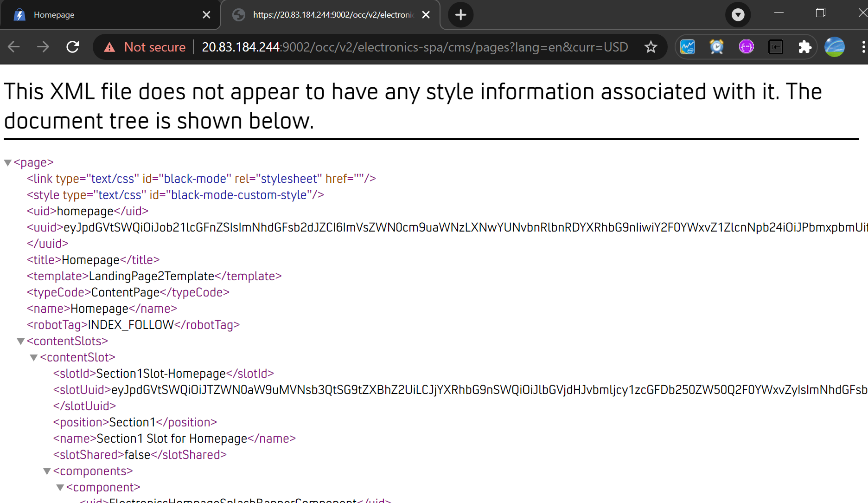The height and width of the screenshot is (503, 868).
Task: Open the purple round extension icon
Action: pos(747,47)
